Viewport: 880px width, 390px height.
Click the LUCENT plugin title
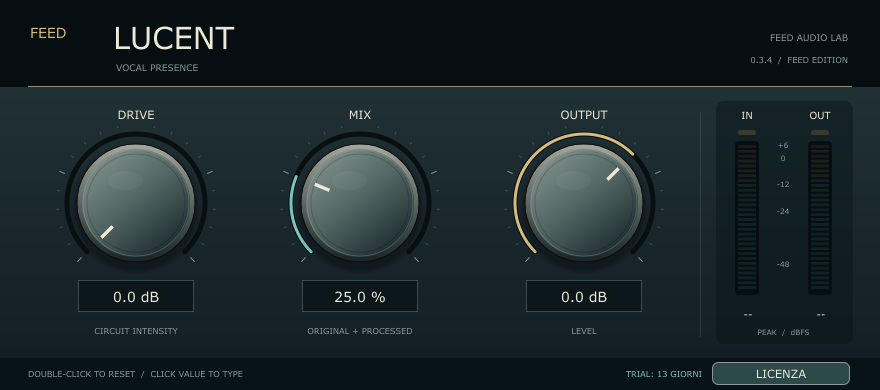coord(174,39)
